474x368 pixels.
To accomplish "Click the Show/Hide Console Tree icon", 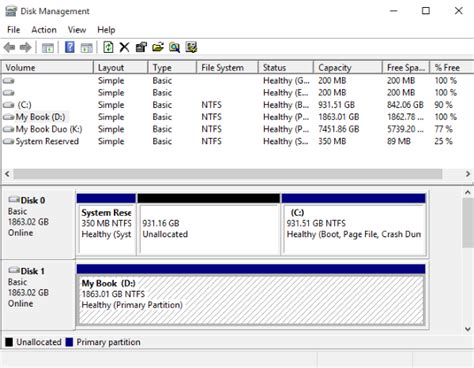I will [48, 47].
